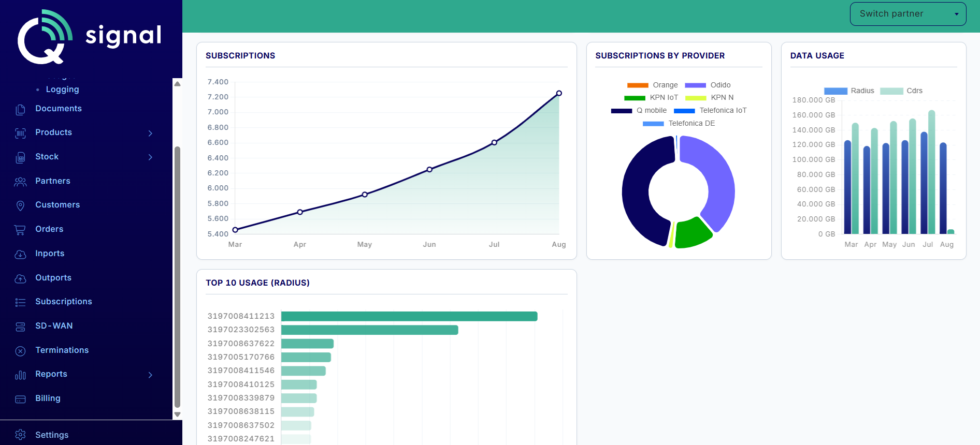Viewport: 980px width, 445px height.
Task: Toggle the Q mobile legend entry
Action: coord(639,110)
